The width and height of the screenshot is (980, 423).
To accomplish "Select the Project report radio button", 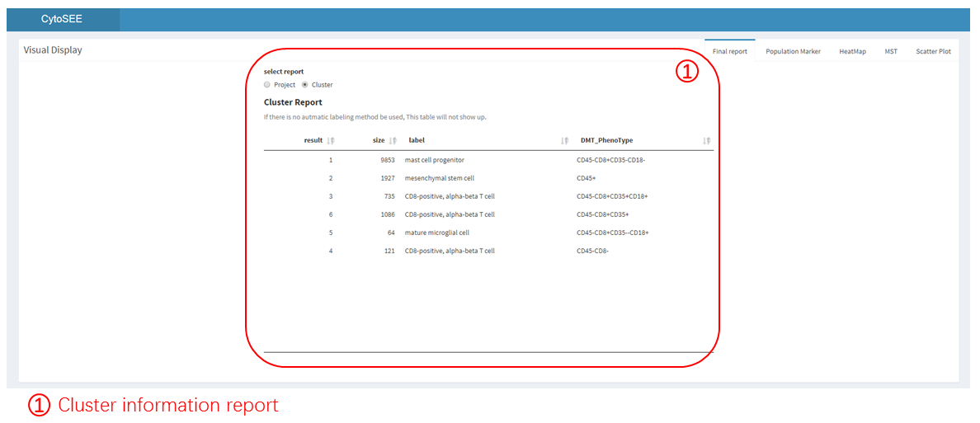I will coord(267,85).
